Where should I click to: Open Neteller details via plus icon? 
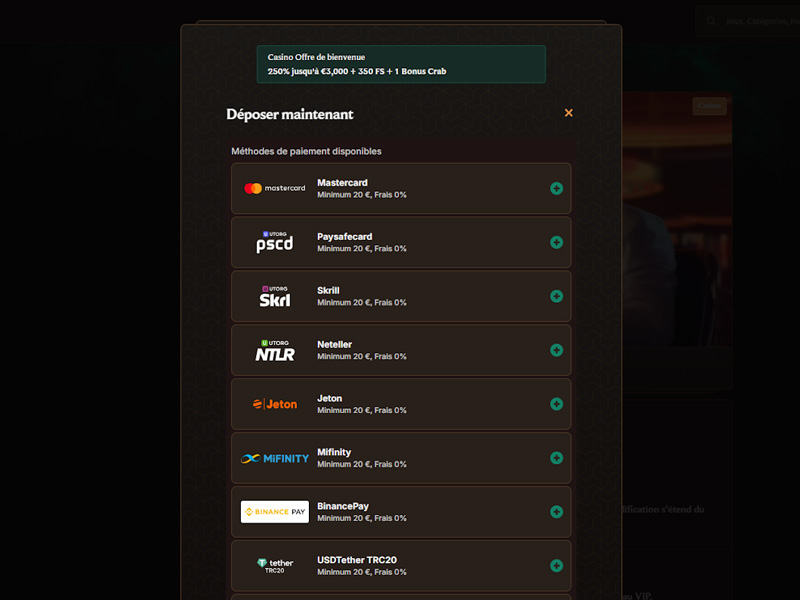(556, 350)
